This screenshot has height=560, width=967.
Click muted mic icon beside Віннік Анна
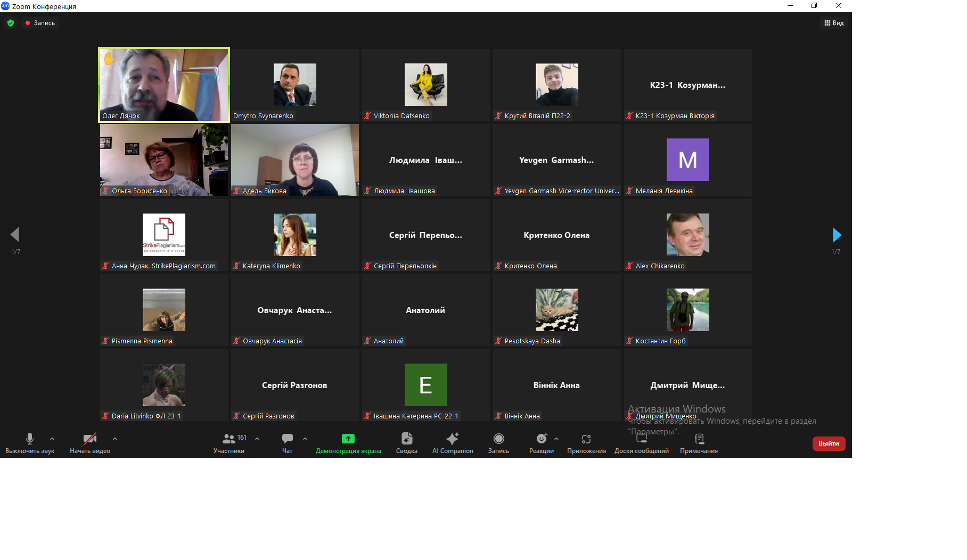click(x=498, y=416)
